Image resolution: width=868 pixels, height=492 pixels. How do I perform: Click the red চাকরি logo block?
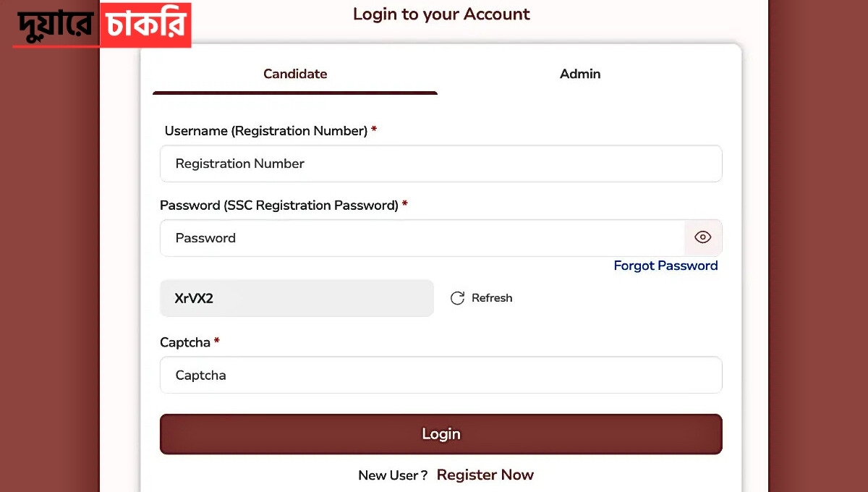(x=145, y=26)
